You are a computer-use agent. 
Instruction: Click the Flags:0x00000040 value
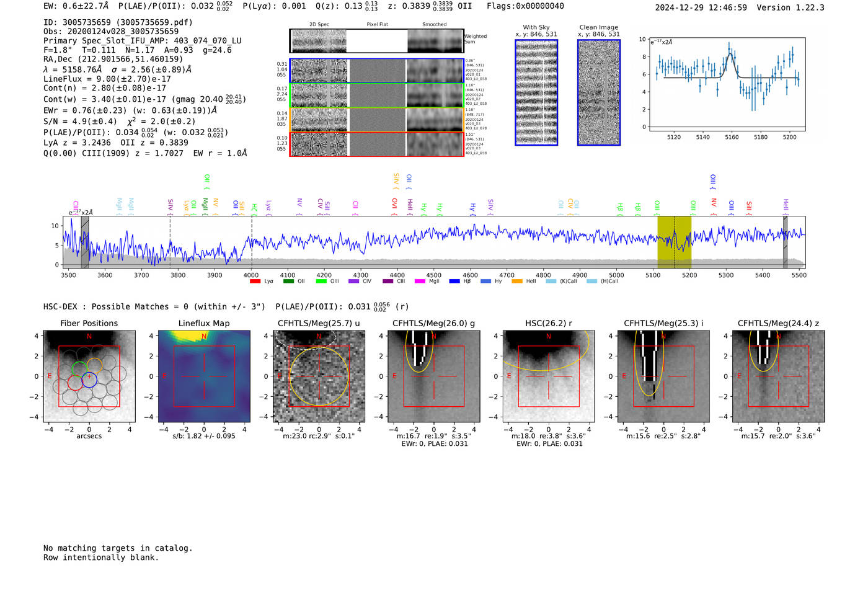point(525,6)
